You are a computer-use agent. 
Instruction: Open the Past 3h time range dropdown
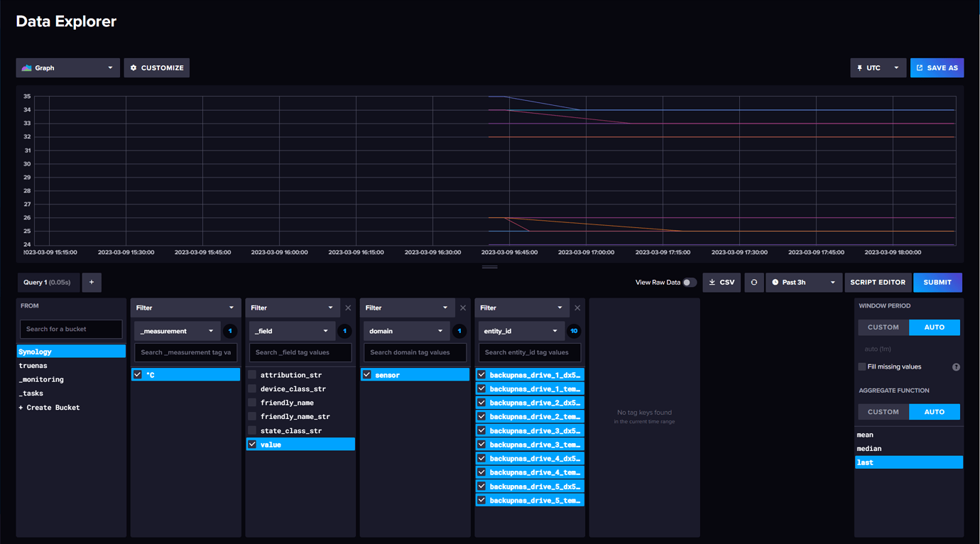coord(803,282)
